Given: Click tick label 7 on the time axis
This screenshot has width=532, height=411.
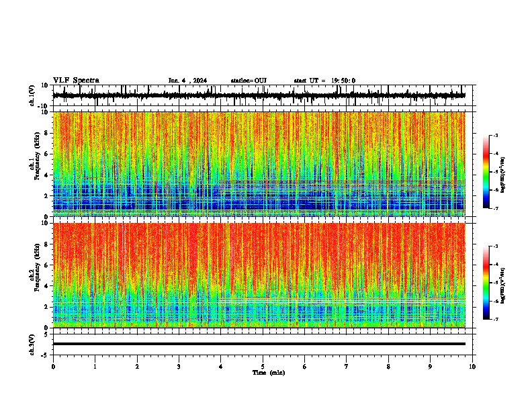Looking at the screenshot, I should [347, 367].
